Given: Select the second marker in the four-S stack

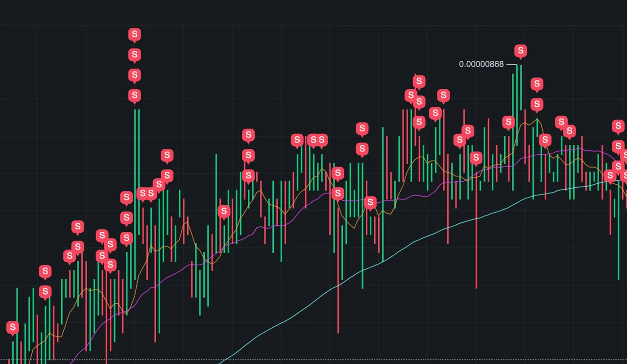Looking at the screenshot, I should [135, 55].
